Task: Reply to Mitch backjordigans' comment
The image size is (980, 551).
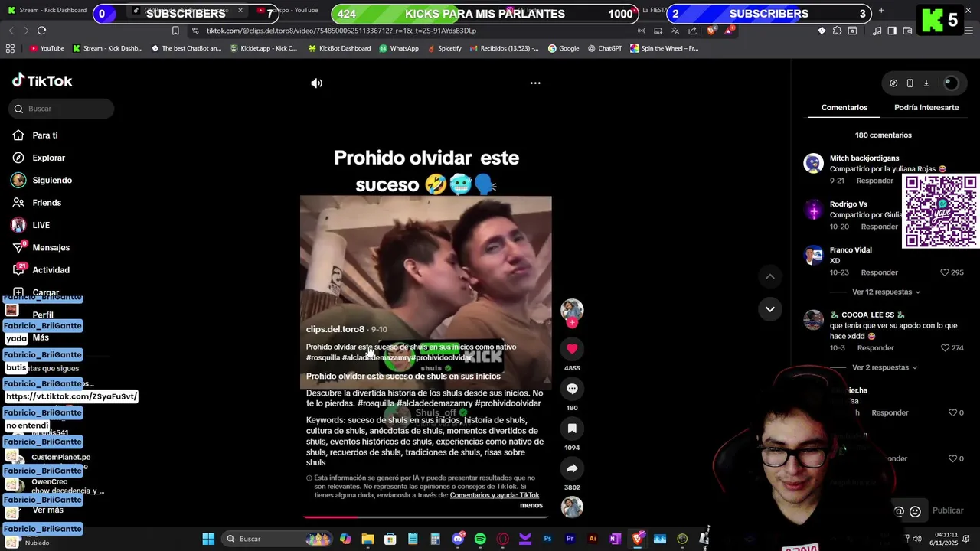Action: click(874, 181)
